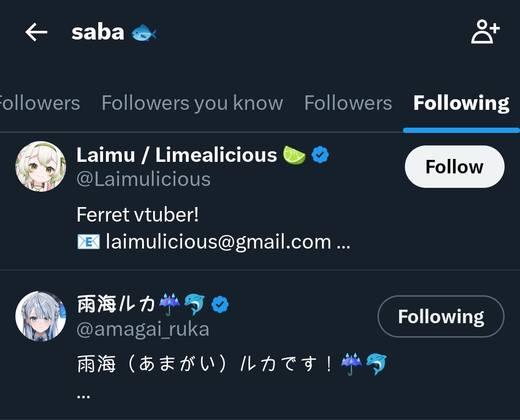The height and width of the screenshot is (420, 520).
Task: Open the Followers tab next to Following
Action: (x=348, y=103)
